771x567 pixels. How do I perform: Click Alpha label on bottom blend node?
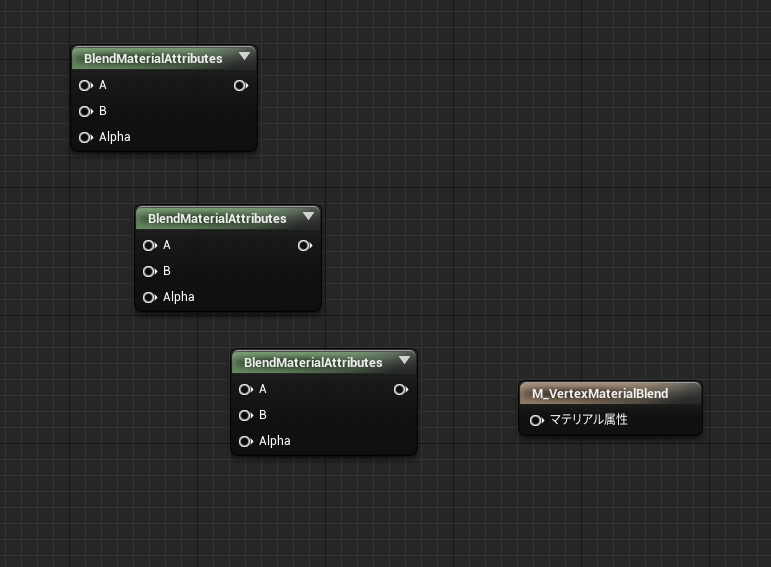click(x=274, y=441)
